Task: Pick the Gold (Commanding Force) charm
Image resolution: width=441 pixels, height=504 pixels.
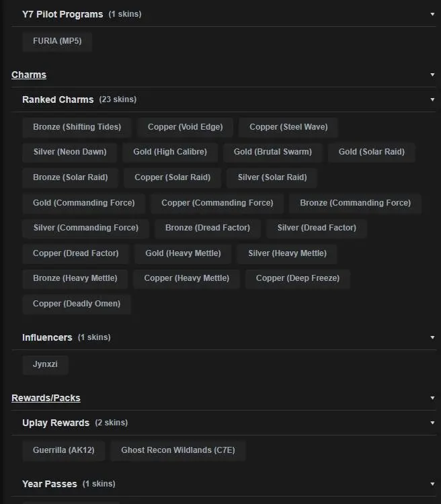Action: point(83,203)
